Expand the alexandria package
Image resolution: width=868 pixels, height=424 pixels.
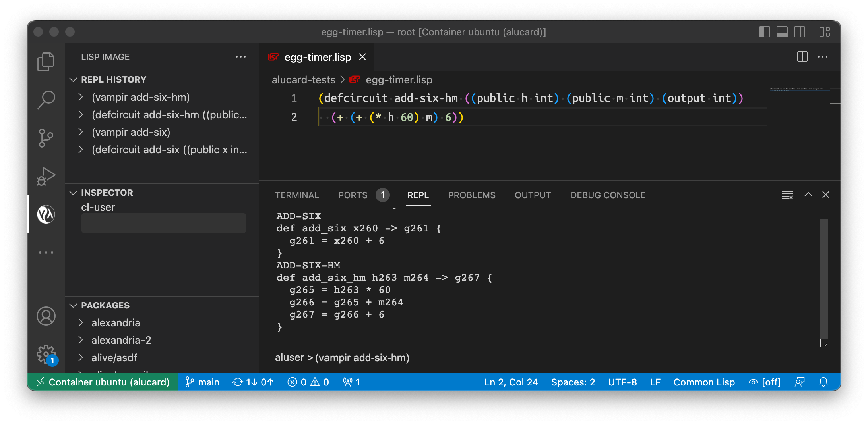point(81,323)
